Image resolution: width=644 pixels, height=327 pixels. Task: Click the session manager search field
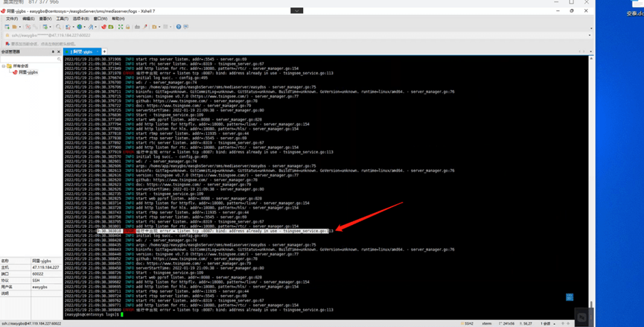point(31,60)
